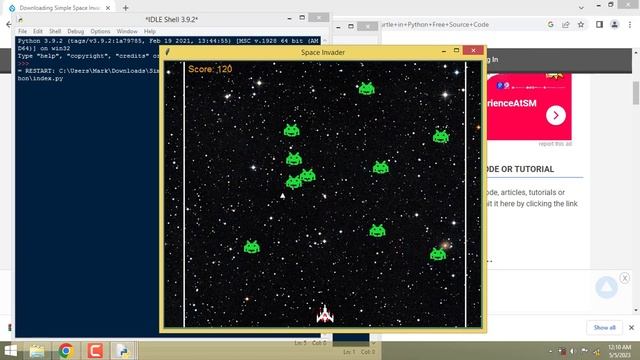Click the Google icon in the address bar
This screenshot has height=360, width=640.
click(551, 24)
